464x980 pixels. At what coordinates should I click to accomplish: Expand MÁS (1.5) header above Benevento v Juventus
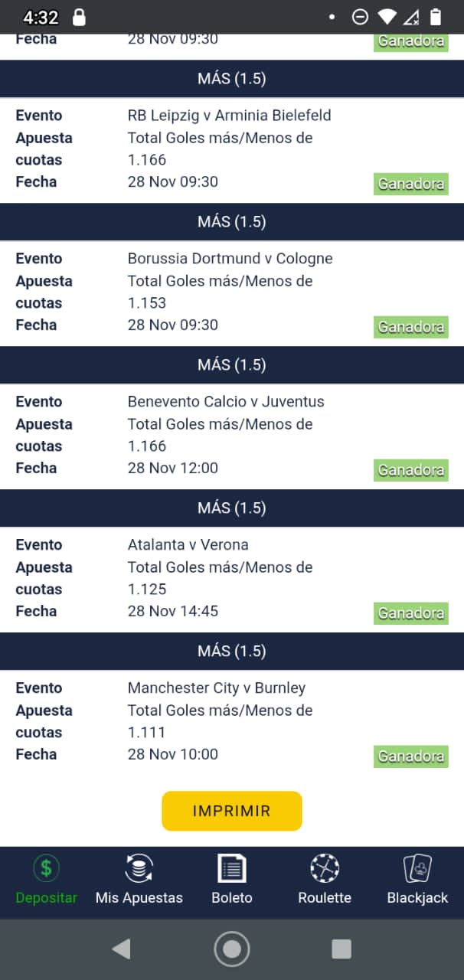pyautogui.click(x=232, y=364)
